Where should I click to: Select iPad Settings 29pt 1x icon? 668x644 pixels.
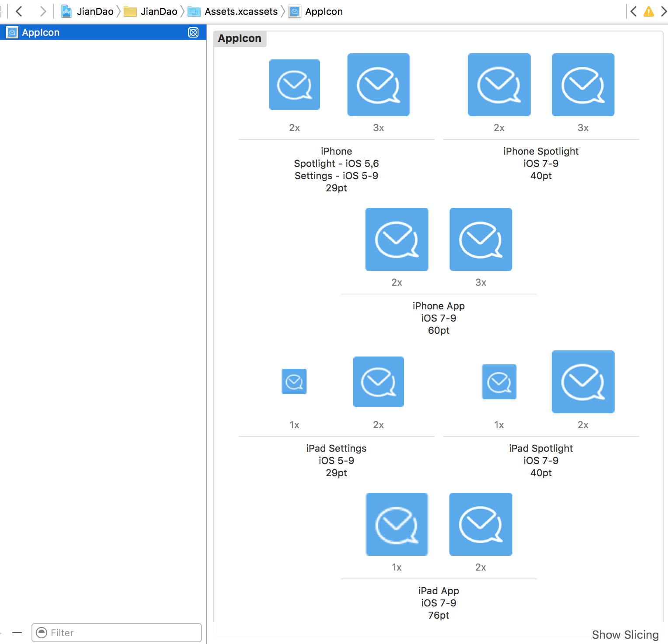pyautogui.click(x=294, y=381)
